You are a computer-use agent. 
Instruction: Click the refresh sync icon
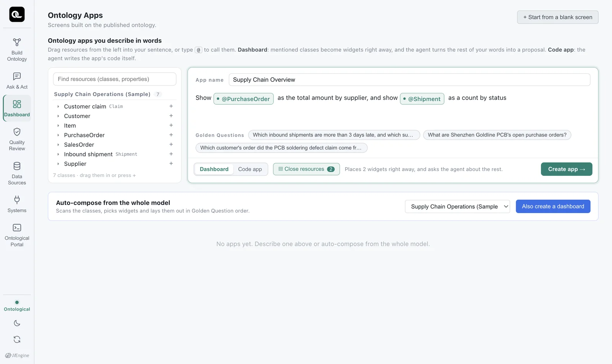coord(17,340)
